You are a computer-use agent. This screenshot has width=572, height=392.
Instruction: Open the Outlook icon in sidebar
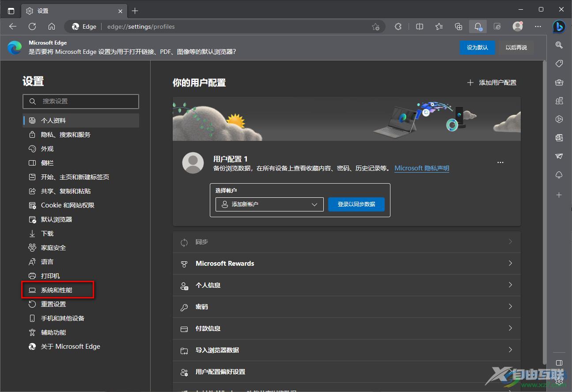(559, 138)
